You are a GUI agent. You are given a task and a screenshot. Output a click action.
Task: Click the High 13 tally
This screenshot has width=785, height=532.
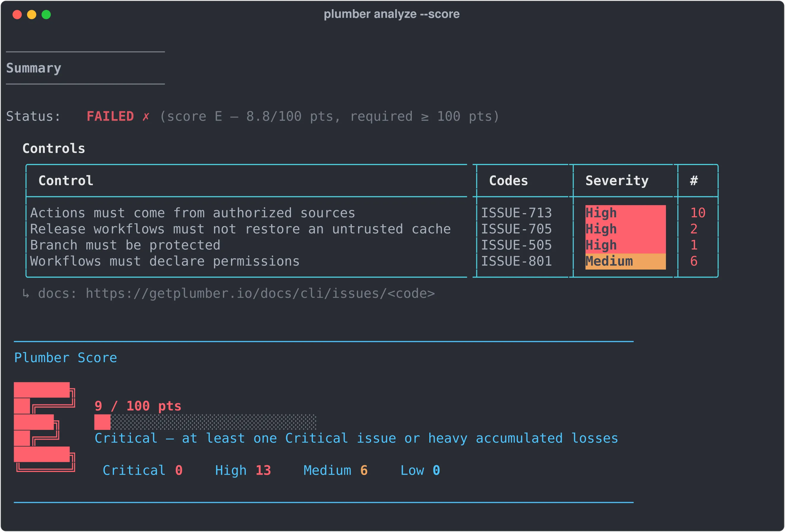[x=243, y=471]
